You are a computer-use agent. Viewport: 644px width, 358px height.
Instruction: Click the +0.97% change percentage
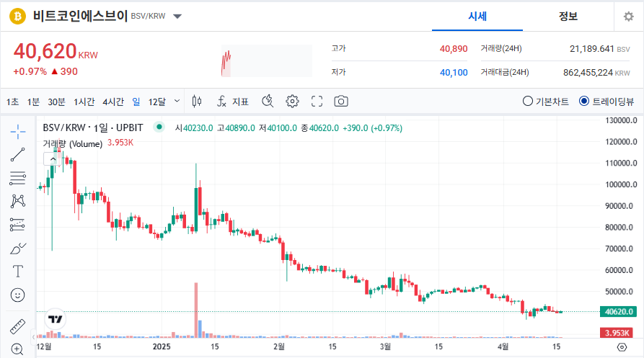click(x=30, y=71)
